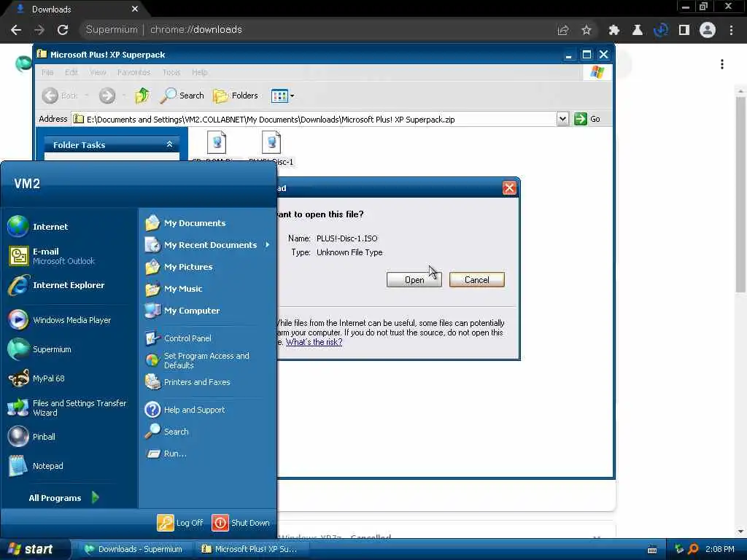
Task: Expand My Recent Documents submenu
Action: (x=208, y=245)
